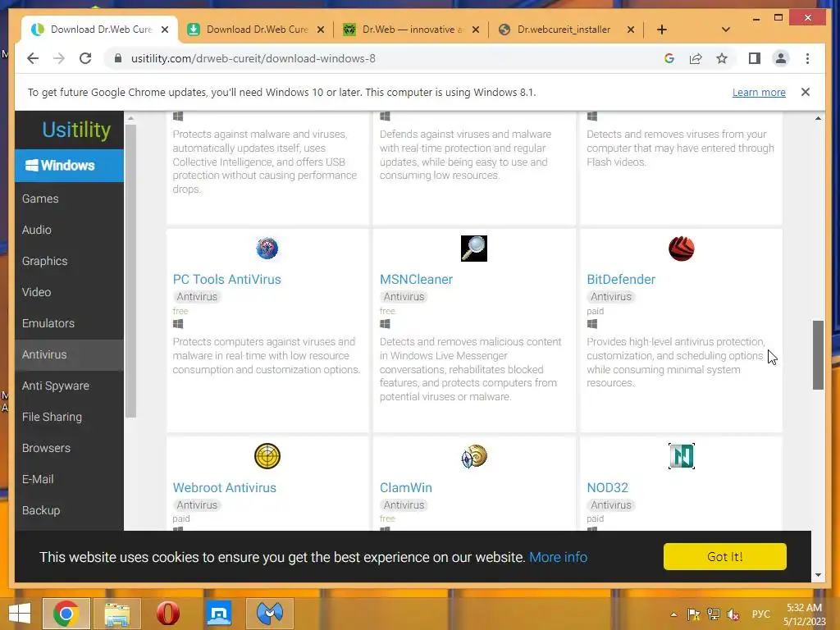The width and height of the screenshot is (840, 630).
Task: Switch to second Download Dr.Web Cure tab
Action: point(256,30)
